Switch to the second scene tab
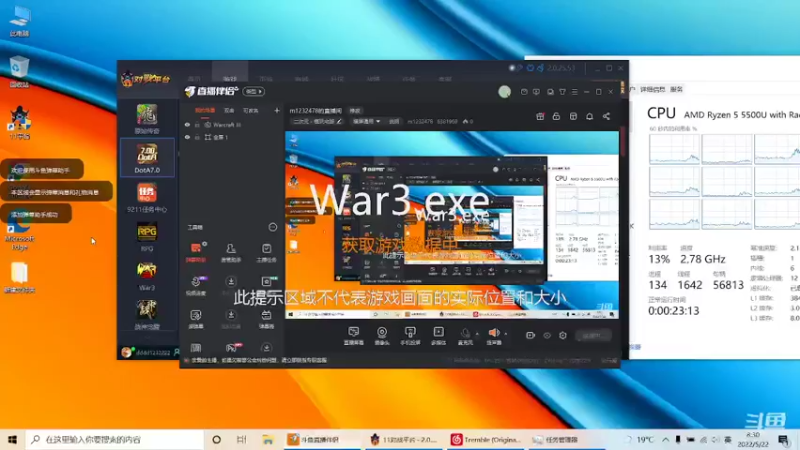Screen dimensions: 800x450 [x=229, y=110]
